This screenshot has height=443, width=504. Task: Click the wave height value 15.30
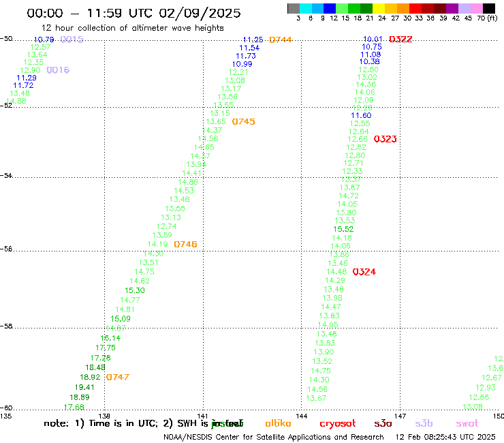tap(135, 290)
